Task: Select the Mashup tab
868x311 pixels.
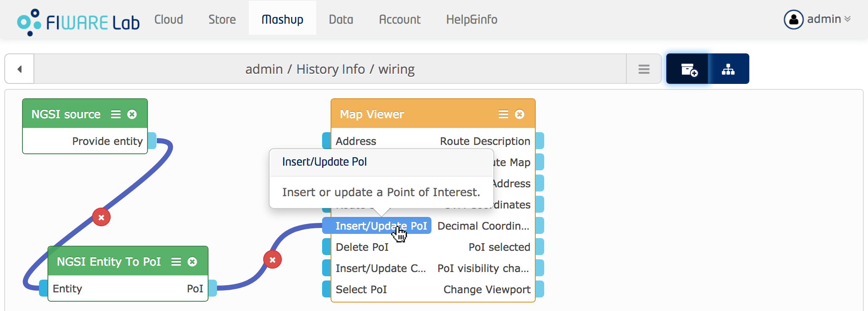Action: coord(282,18)
